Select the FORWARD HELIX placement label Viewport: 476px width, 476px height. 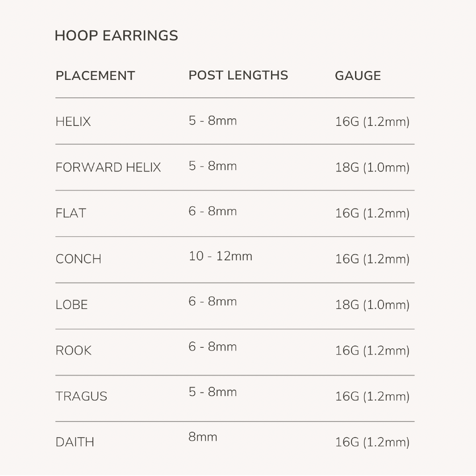click(x=108, y=167)
